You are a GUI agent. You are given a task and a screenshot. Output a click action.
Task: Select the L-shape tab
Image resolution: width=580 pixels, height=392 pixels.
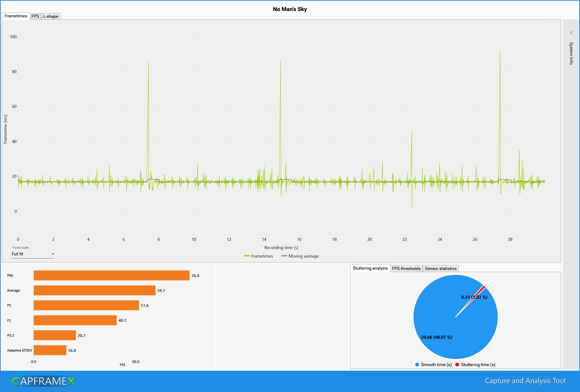51,16
